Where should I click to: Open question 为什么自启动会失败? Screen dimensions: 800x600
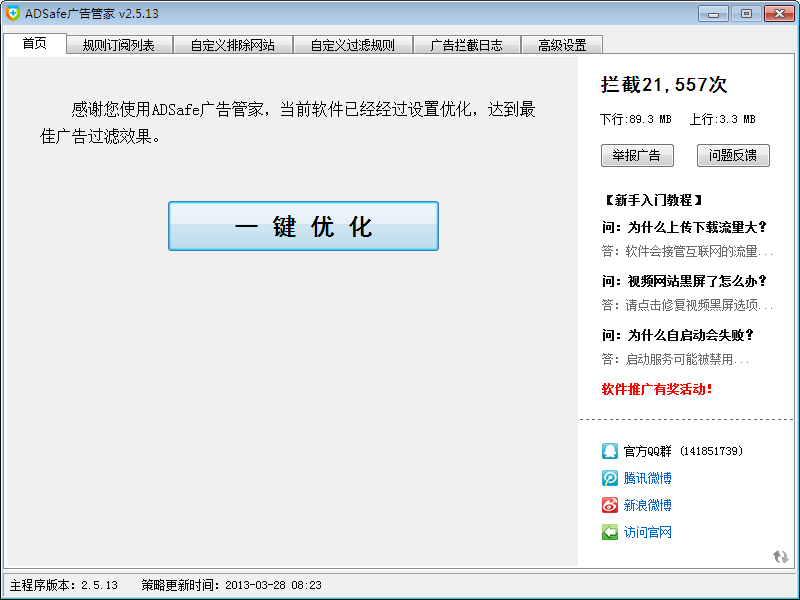tap(678, 335)
